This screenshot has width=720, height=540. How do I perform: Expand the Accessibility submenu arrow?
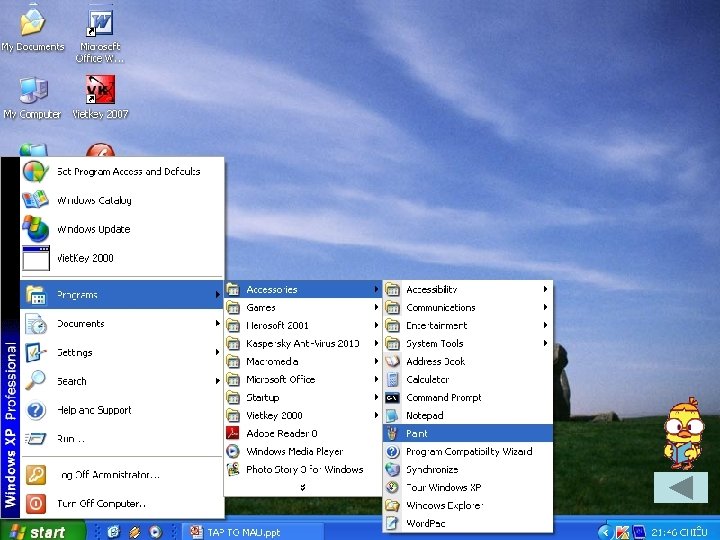tap(545, 289)
